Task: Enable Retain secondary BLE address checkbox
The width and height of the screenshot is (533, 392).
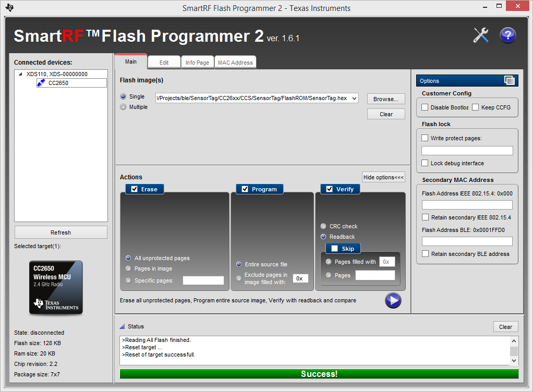Action: pos(425,254)
